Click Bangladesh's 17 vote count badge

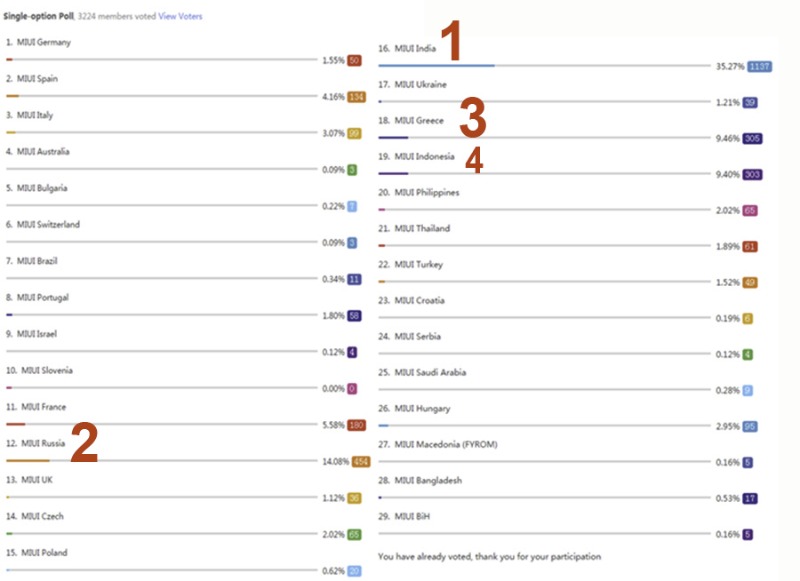pos(750,499)
